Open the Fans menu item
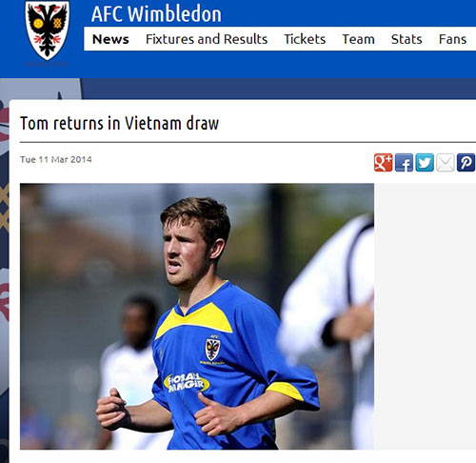Image resolution: width=476 pixels, height=463 pixels. [x=452, y=39]
